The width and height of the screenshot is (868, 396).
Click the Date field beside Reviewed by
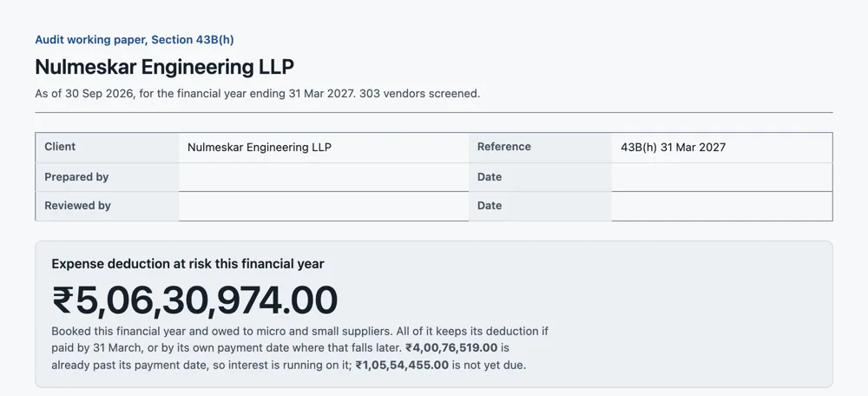(x=722, y=206)
